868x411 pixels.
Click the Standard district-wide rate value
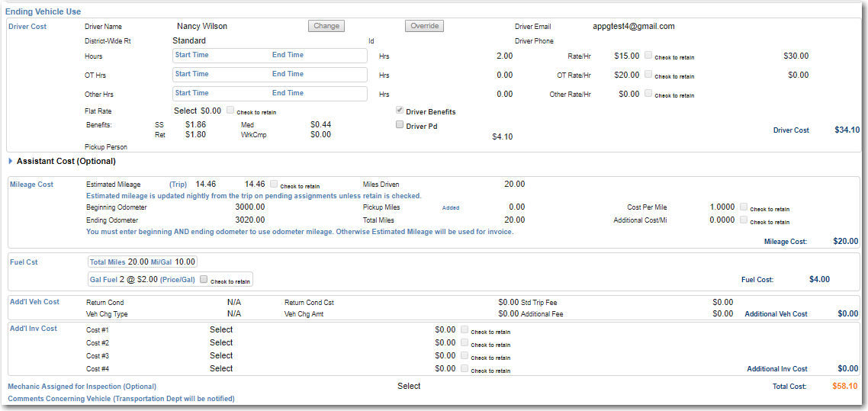(x=189, y=40)
